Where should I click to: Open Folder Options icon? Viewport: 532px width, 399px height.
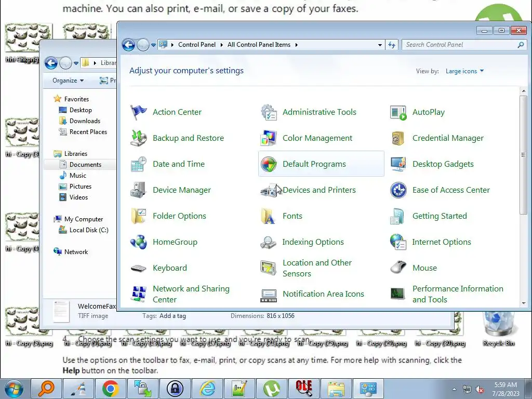click(138, 216)
